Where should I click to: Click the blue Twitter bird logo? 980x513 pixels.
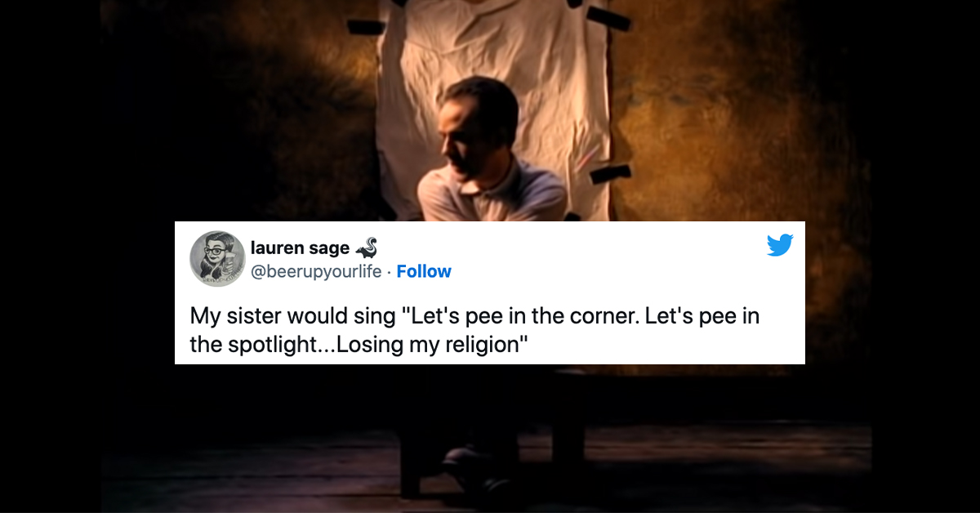pos(780,245)
